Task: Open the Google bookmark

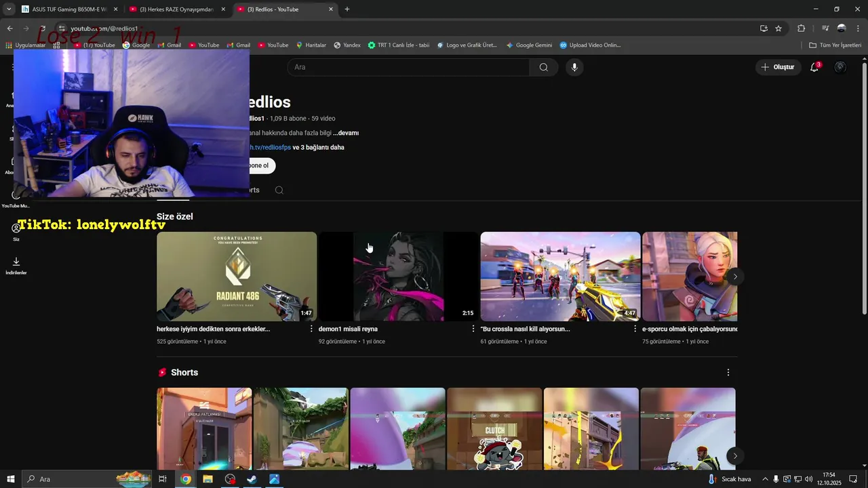Action: pos(136,45)
